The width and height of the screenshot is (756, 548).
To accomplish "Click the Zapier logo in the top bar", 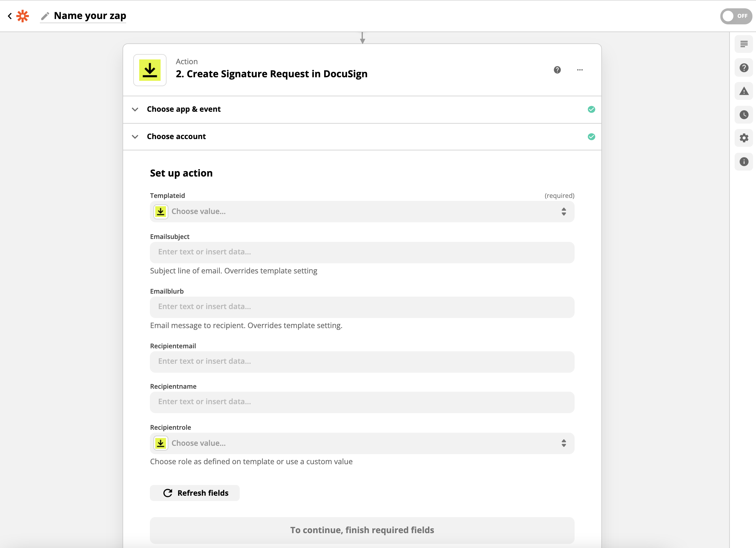I will [x=22, y=16].
